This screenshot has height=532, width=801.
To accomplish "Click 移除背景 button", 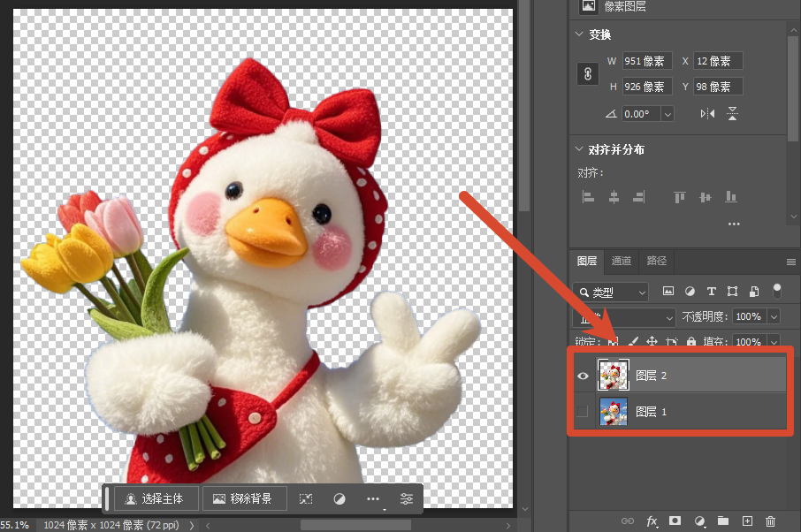I will [245, 498].
